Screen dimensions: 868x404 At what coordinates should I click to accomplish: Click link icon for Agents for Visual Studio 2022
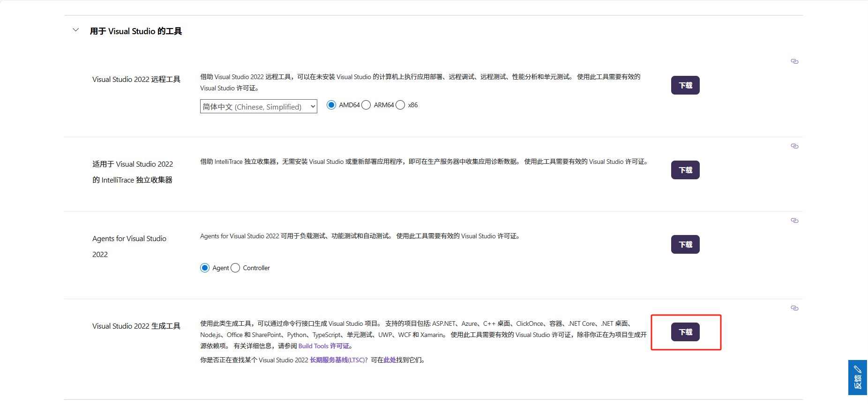click(794, 220)
